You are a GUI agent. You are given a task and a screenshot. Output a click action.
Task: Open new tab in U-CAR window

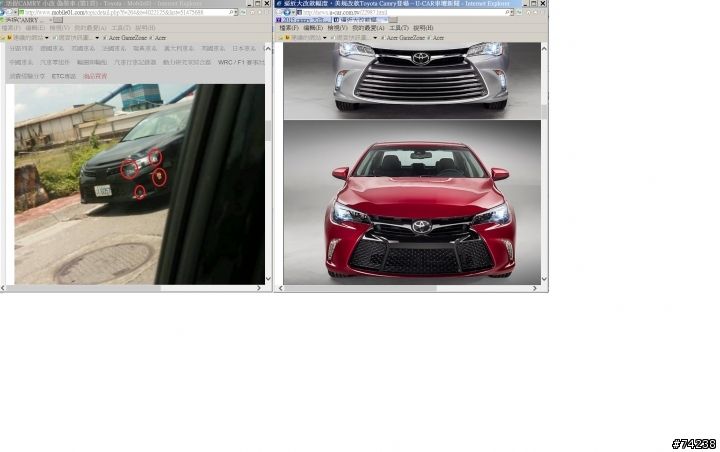pos(393,20)
